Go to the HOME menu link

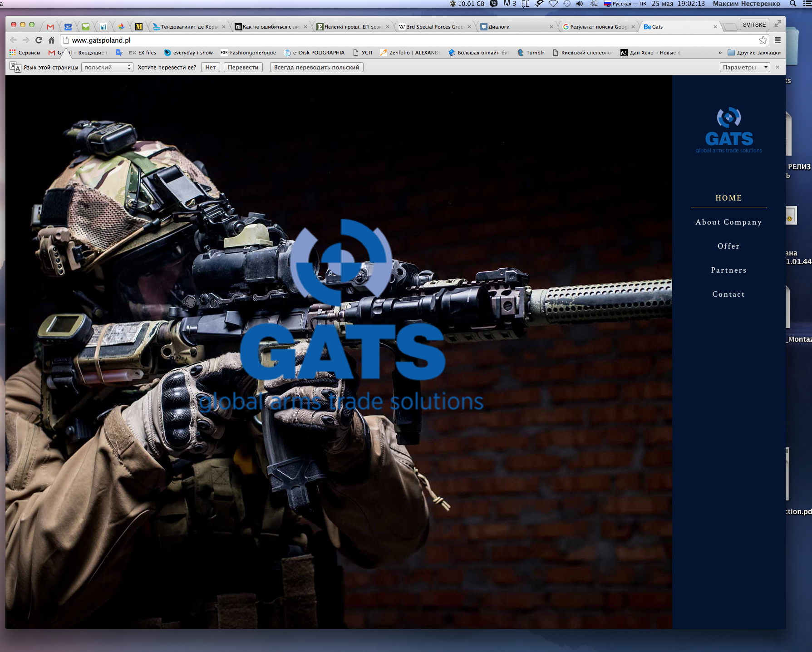[728, 198]
